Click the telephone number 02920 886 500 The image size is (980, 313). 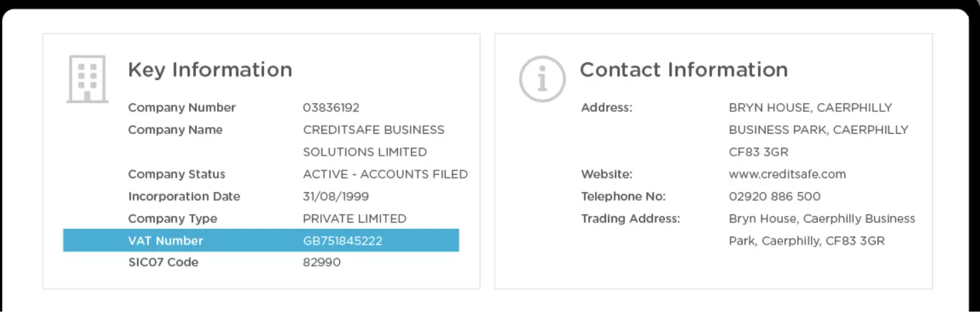(x=775, y=196)
